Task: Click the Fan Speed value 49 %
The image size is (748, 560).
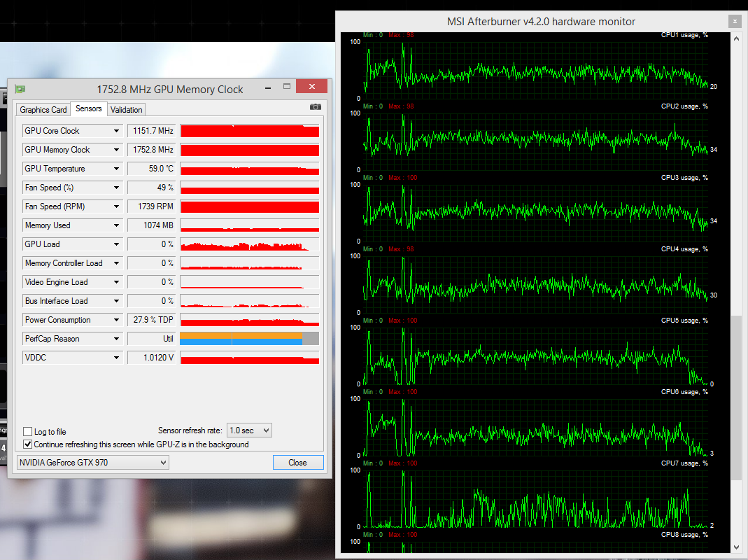Action: pyautogui.click(x=151, y=188)
